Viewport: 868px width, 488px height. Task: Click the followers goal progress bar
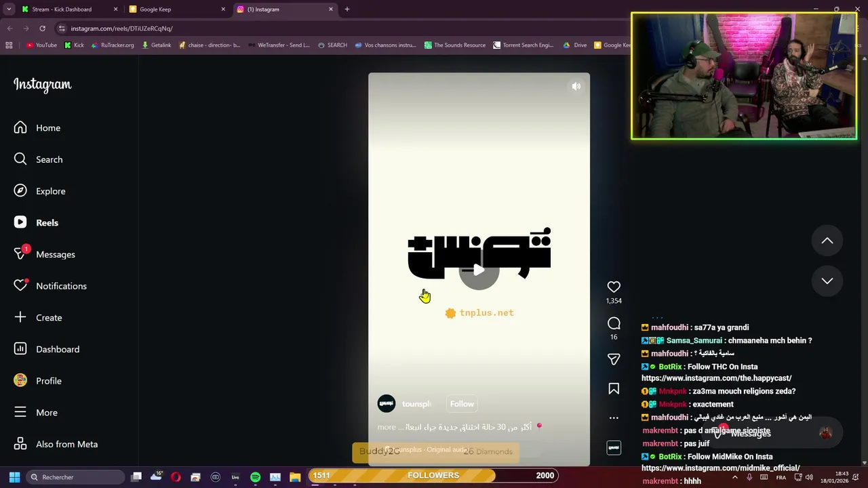[433, 475]
